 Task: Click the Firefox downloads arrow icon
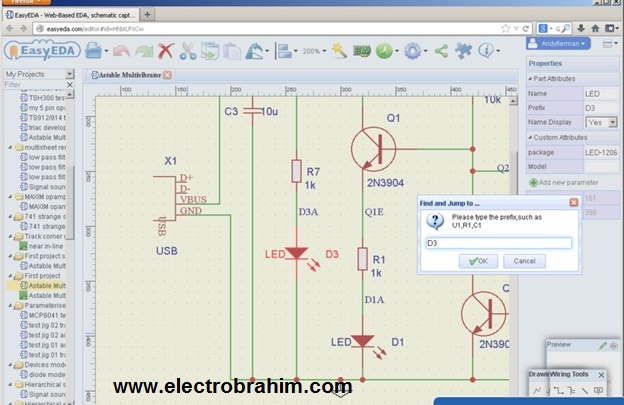coord(581,28)
